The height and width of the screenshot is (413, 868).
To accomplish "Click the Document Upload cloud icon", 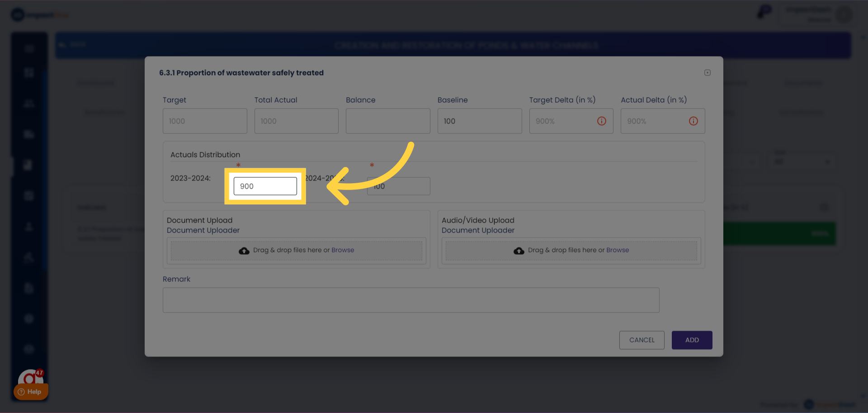I will pyautogui.click(x=244, y=251).
